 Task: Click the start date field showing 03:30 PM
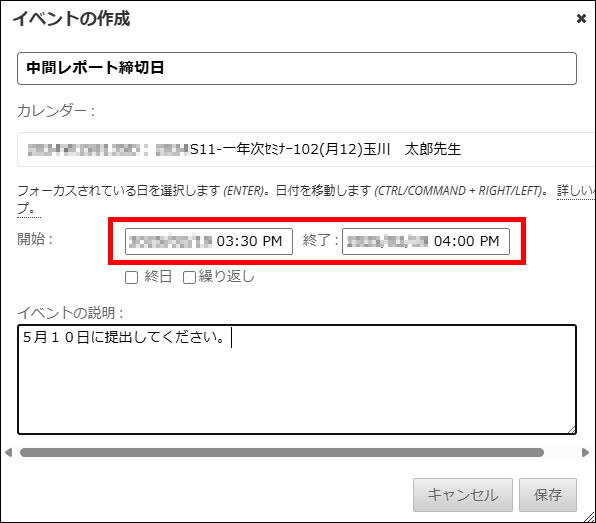[209, 241]
